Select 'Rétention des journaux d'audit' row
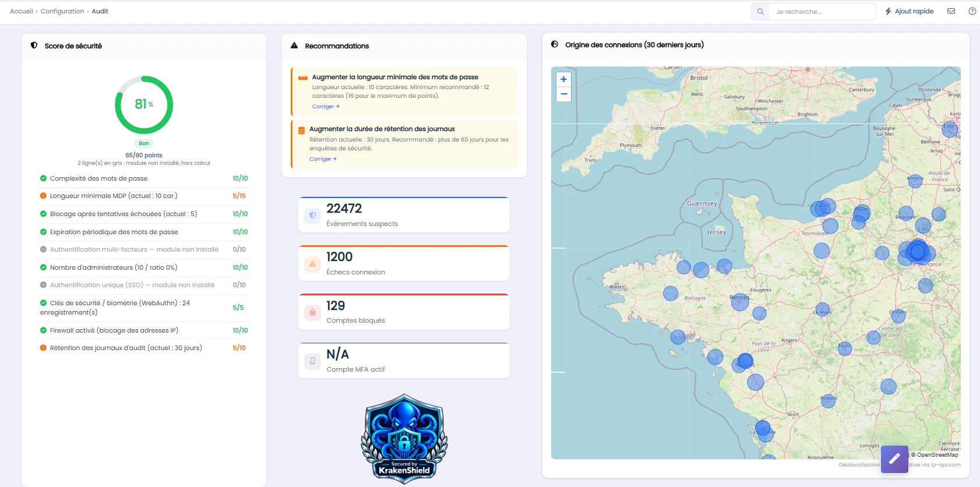 (144, 348)
